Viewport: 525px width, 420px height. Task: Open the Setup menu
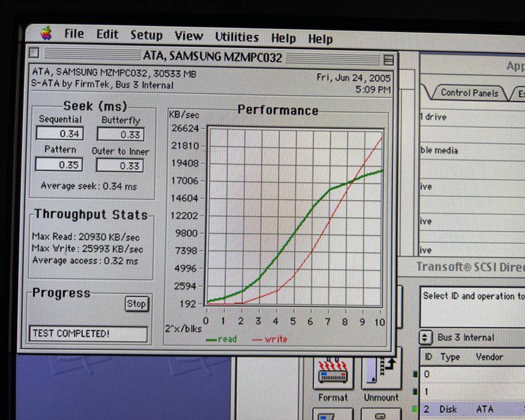(x=146, y=35)
